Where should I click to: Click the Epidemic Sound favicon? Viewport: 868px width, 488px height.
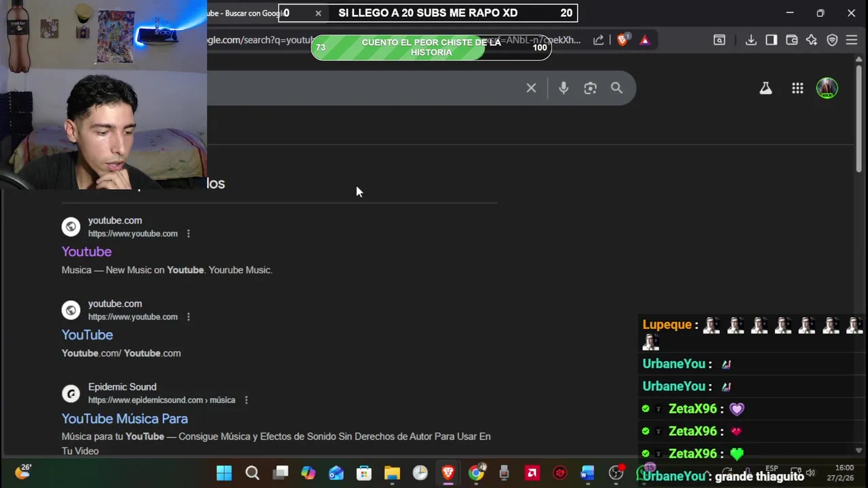click(x=71, y=394)
